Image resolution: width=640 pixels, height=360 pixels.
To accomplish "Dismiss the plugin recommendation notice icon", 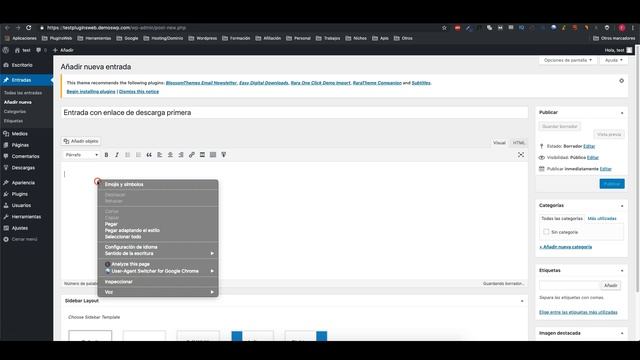I will [621, 81].
